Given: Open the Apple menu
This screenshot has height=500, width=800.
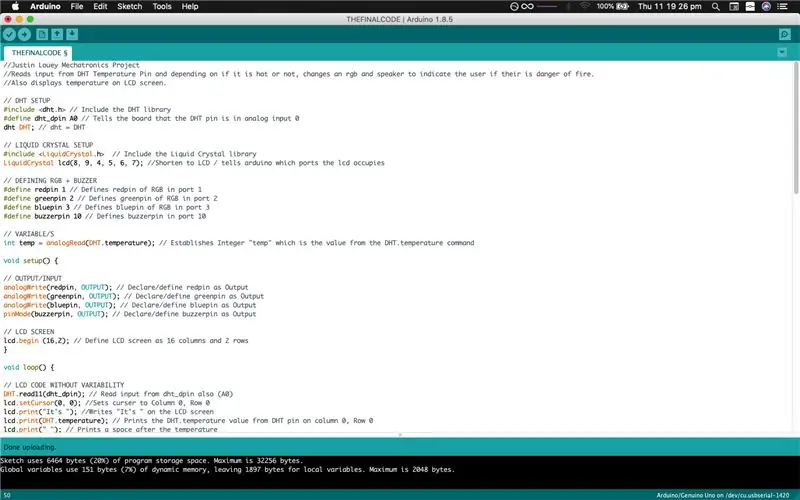Looking at the screenshot, I should pos(15,7).
